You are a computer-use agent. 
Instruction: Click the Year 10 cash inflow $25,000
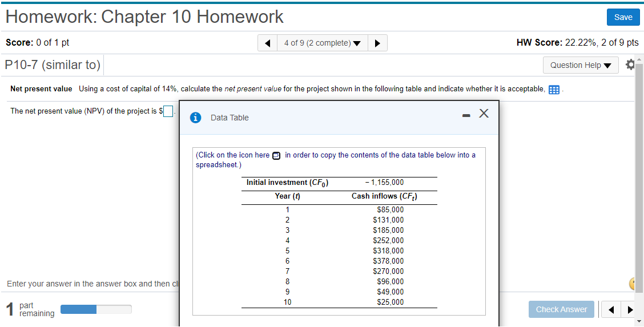(390, 302)
